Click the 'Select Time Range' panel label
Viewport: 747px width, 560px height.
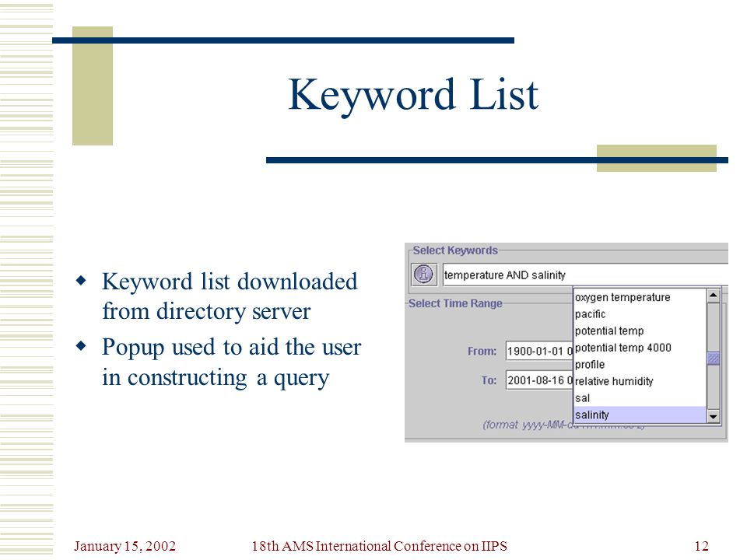pos(455,303)
